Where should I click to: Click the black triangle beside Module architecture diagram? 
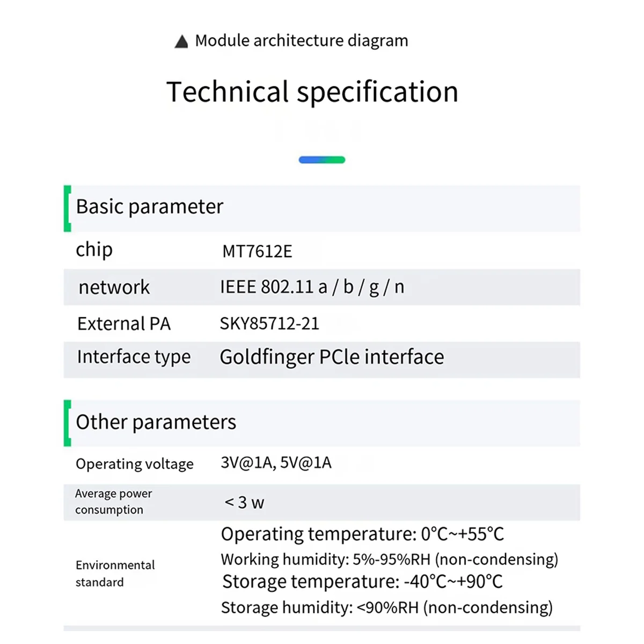181,42
